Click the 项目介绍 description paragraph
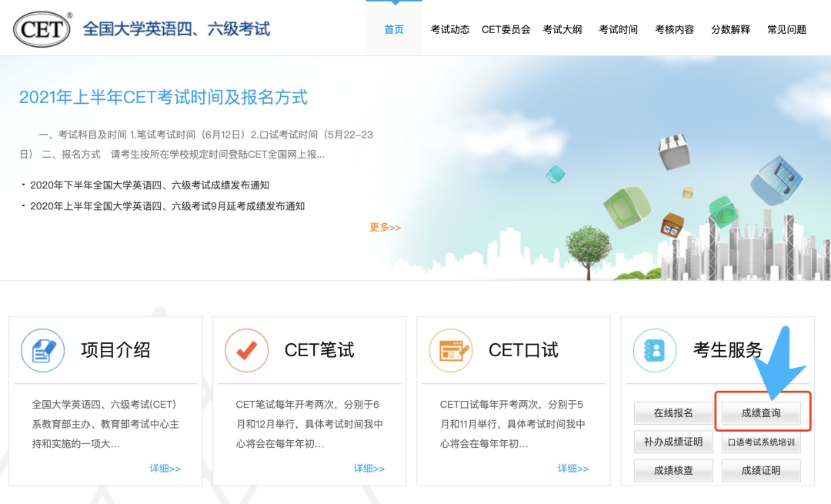This screenshot has height=504, width=831. click(x=105, y=424)
